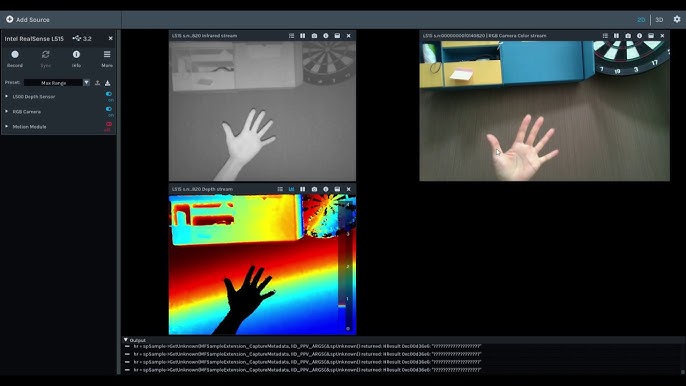This screenshot has width=686, height=386.
Task: Click the RGB Color stream image
Action: click(545, 111)
